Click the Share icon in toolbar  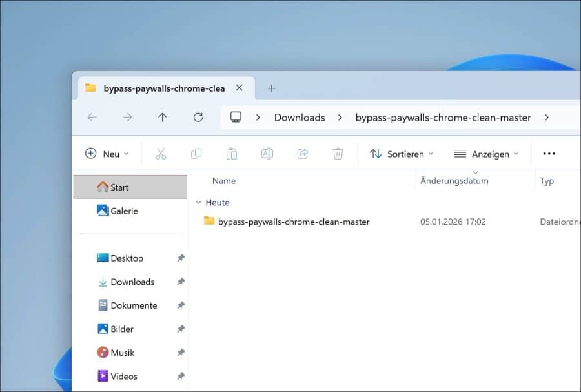[302, 154]
